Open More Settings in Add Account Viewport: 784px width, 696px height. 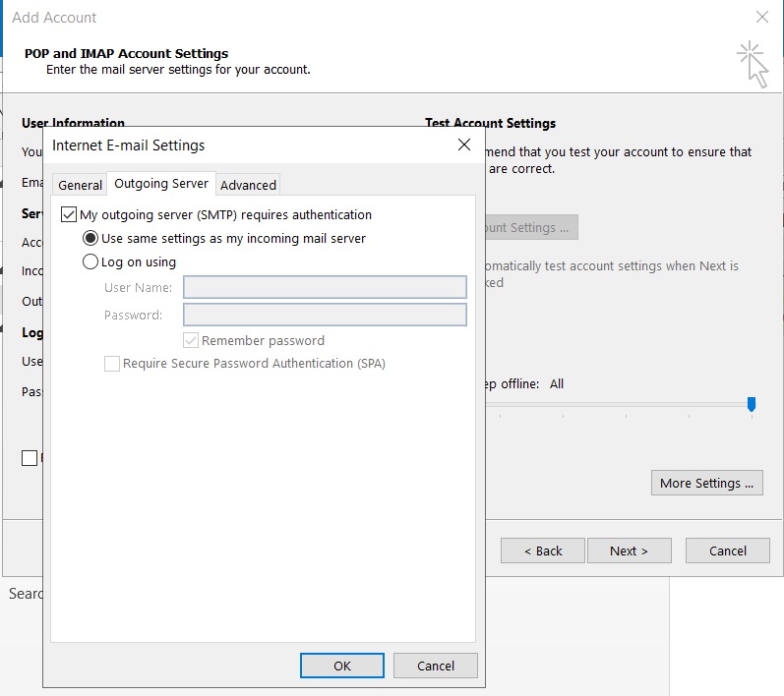point(706,483)
